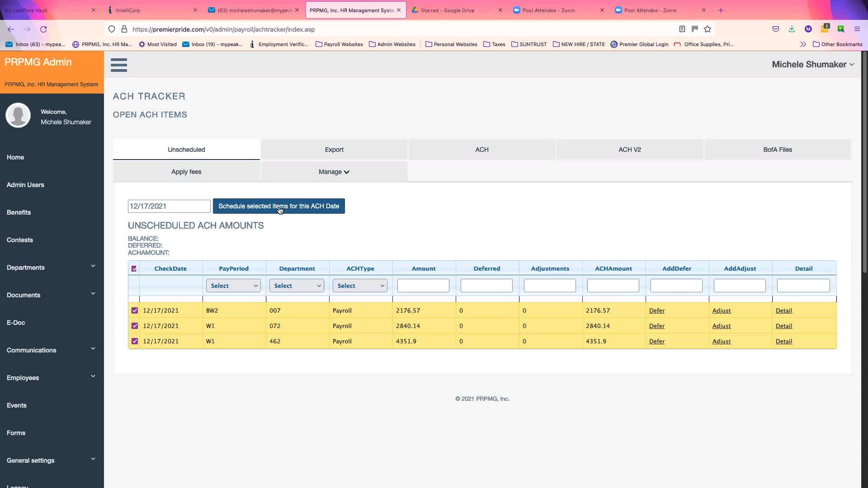Click the browser reload page icon

coord(43,29)
